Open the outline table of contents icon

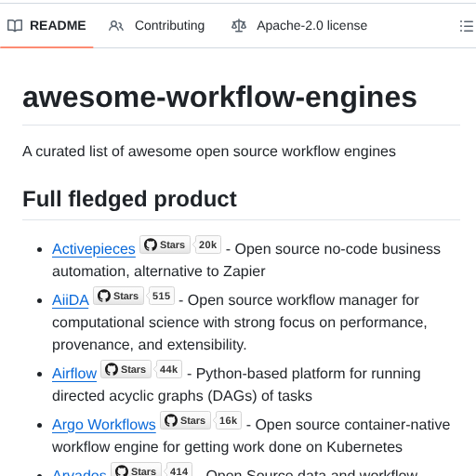coord(467,26)
